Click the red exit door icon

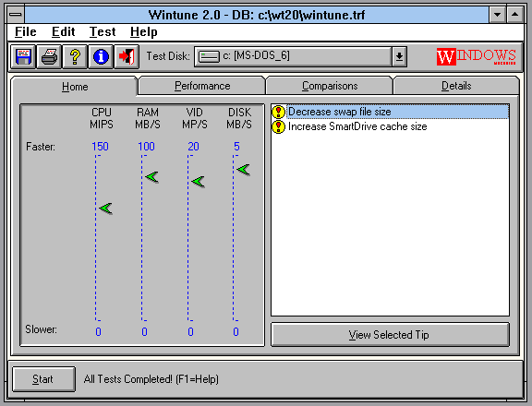click(x=127, y=56)
